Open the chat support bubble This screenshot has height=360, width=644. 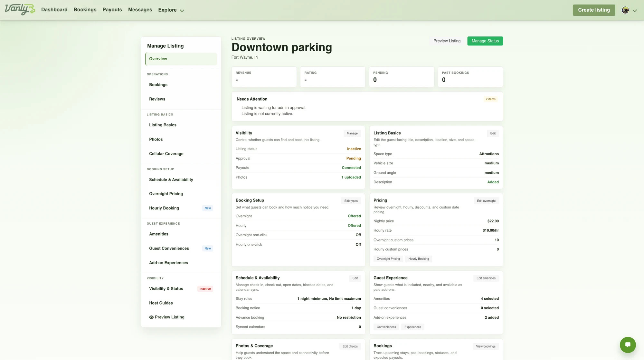[x=628, y=345]
